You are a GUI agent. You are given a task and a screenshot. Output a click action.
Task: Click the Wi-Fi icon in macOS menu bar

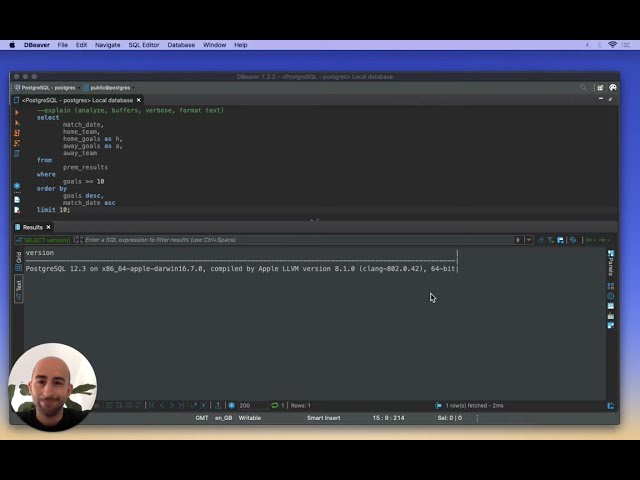point(612,45)
